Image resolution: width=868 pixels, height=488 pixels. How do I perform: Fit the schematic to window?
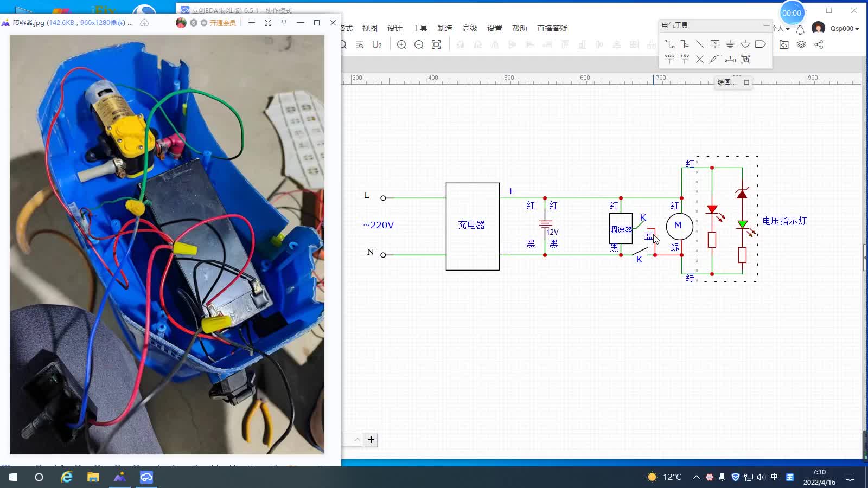(x=436, y=44)
